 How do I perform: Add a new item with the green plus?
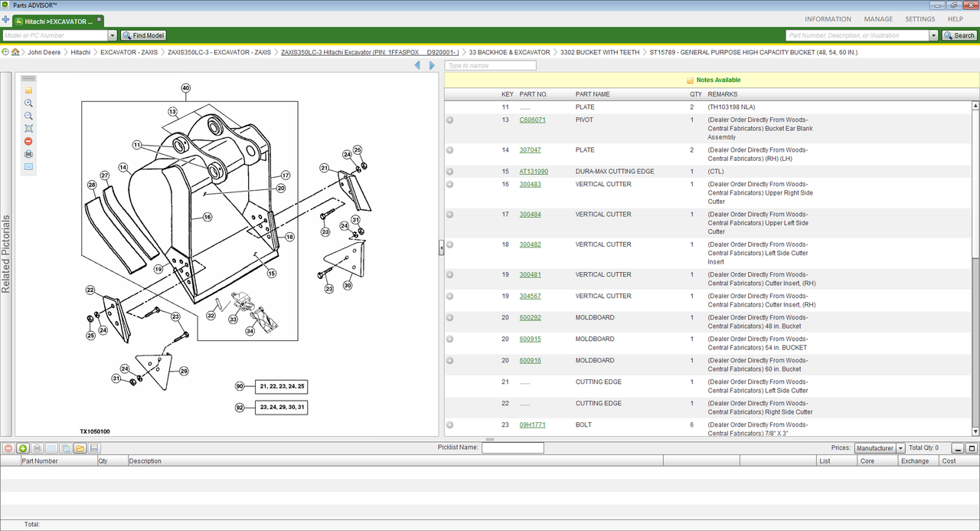(23, 448)
